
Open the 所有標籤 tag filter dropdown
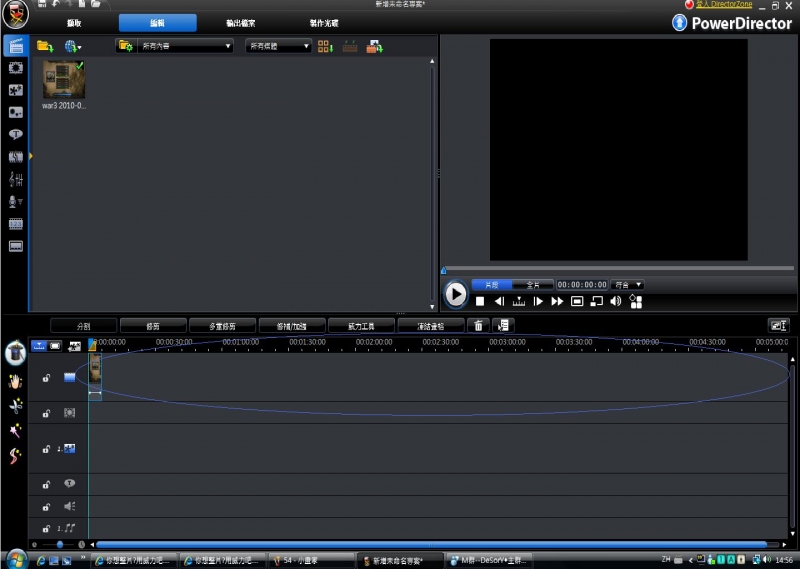pyautogui.click(x=278, y=46)
